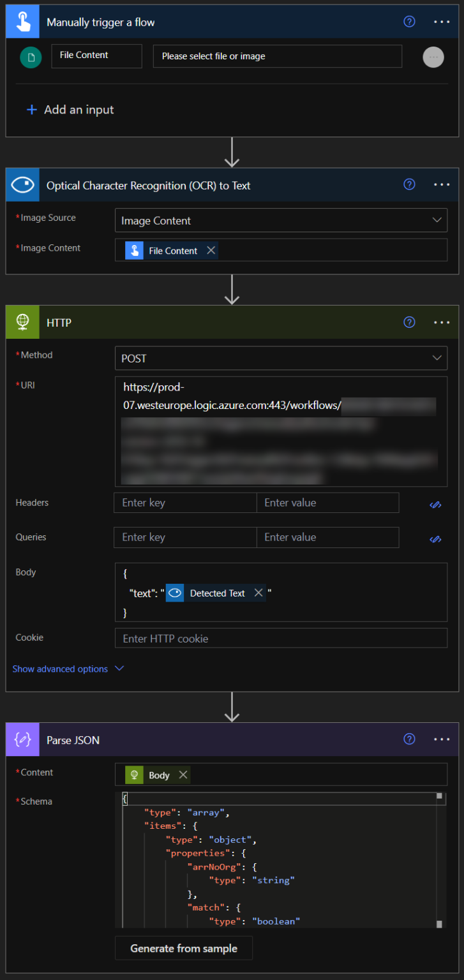The image size is (464, 980).
Task: Remove the Detected Text token from Body
Action: click(258, 593)
